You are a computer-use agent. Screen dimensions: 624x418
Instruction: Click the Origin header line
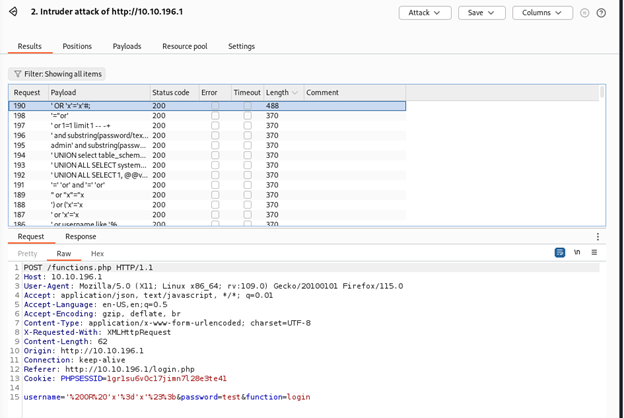click(x=84, y=351)
